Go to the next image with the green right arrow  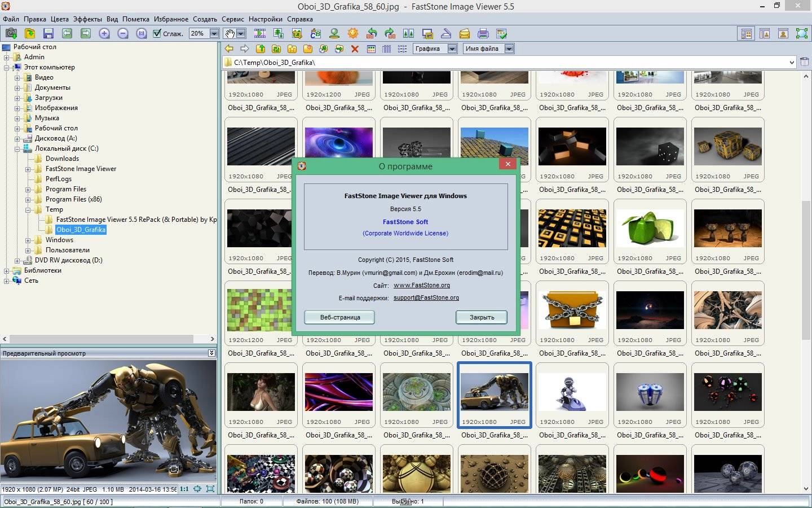[x=86, y=33]
